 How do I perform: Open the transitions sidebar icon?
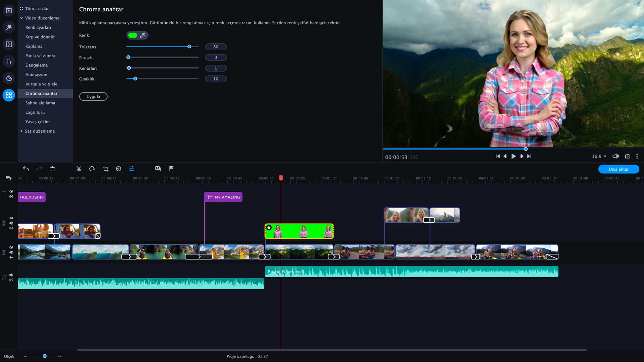9,44
